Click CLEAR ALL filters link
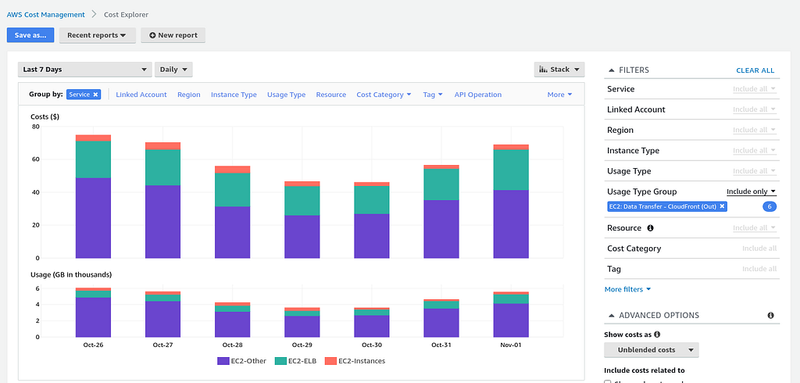800x383 pixels. (x=755, y=70)
